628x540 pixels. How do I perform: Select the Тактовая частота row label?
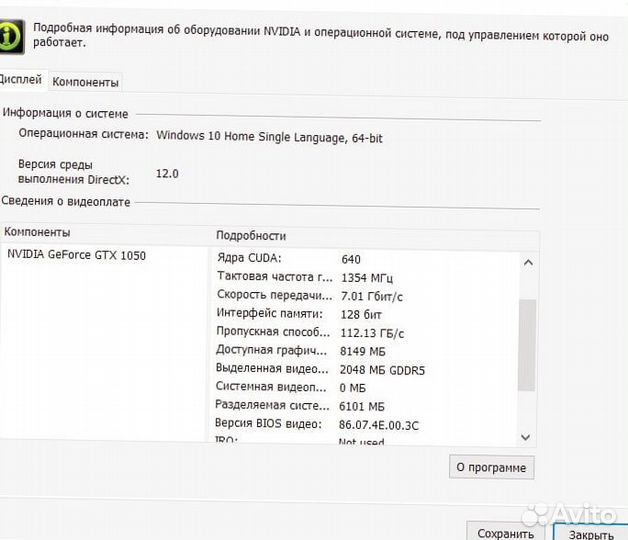click(274, 276)
